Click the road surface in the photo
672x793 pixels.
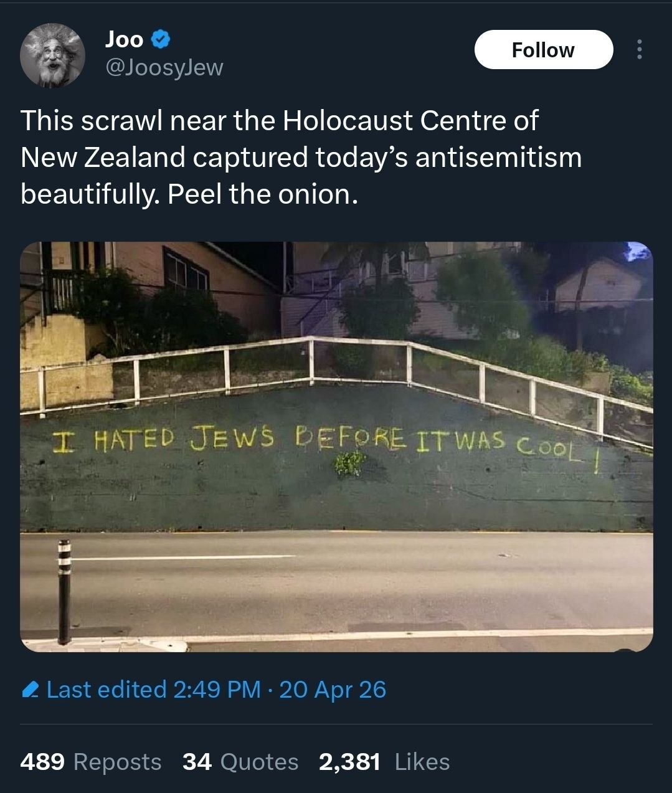374,586
